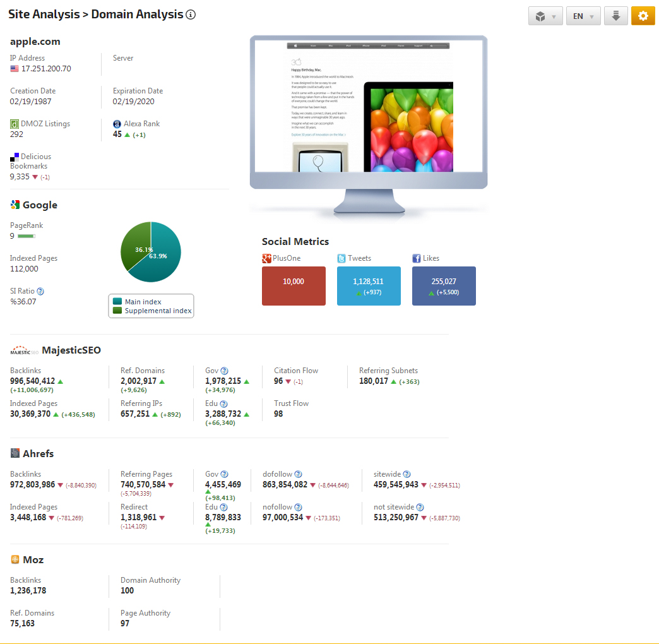Click the creation date 02/19/1987
659x644 pixels.
pos(31,101)
